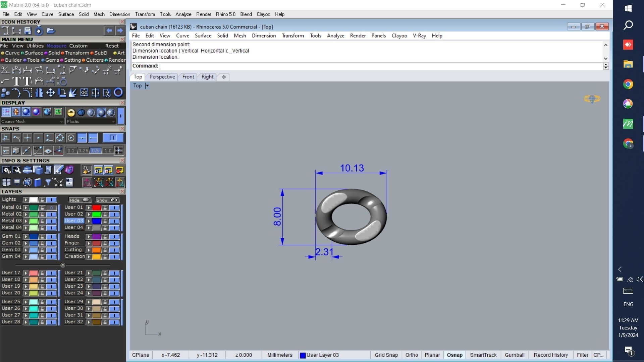Click the ring size measure icon
The image size is (644, 362).
(x=62, y=81)
